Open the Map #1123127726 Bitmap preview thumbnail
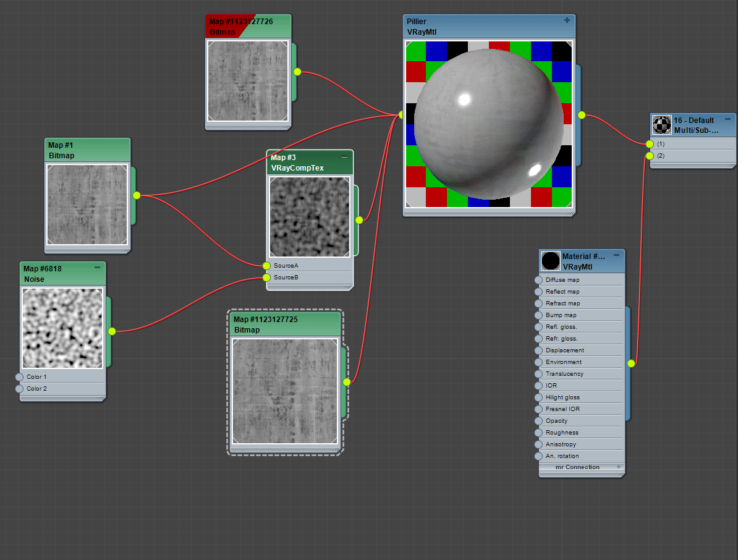This screenshot has width=738, height=560. click(248, 81)
